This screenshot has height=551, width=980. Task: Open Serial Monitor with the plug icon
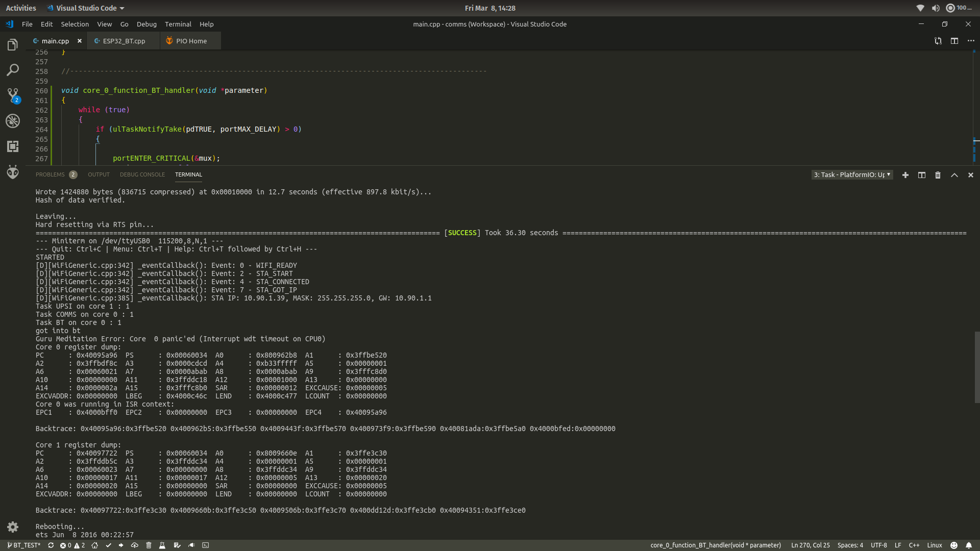(x=191, y=545)
